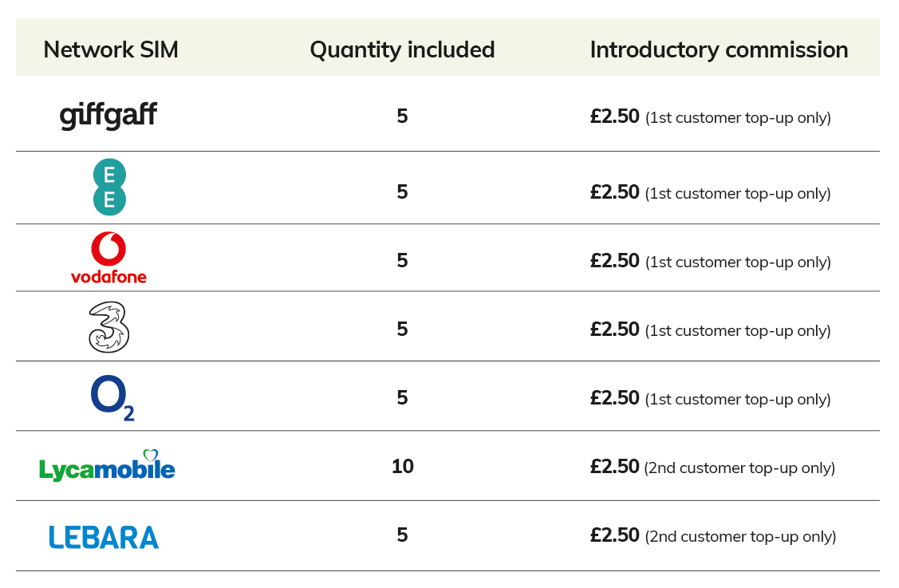Select the Lycamobile quantity value 10

(x=403, y=467)
